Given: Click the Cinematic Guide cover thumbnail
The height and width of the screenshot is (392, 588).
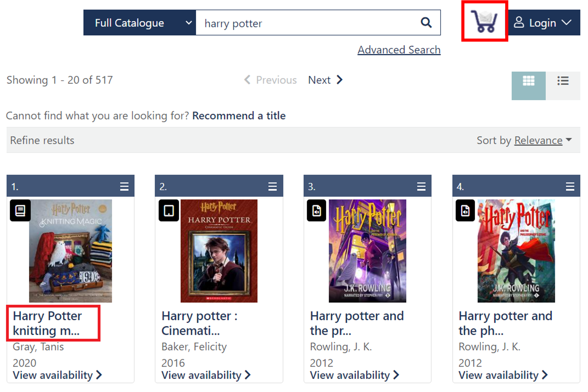Looking at the screenshot, I should tap(219, 251).
